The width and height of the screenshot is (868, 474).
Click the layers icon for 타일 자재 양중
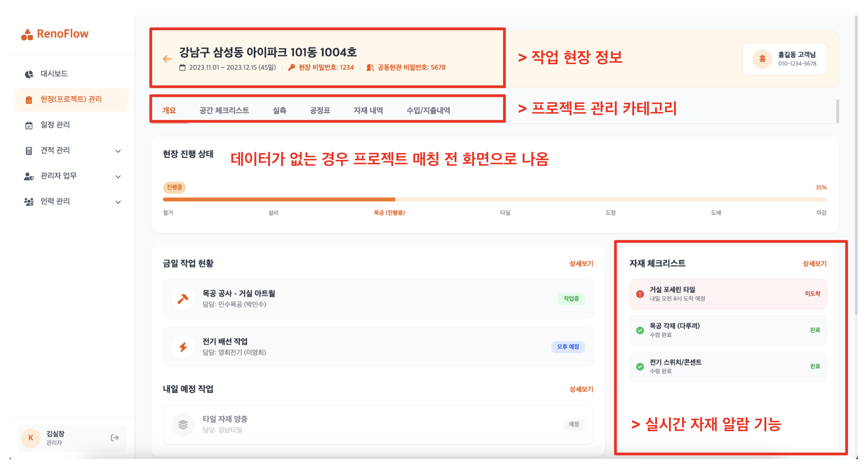tap(183, 424)
